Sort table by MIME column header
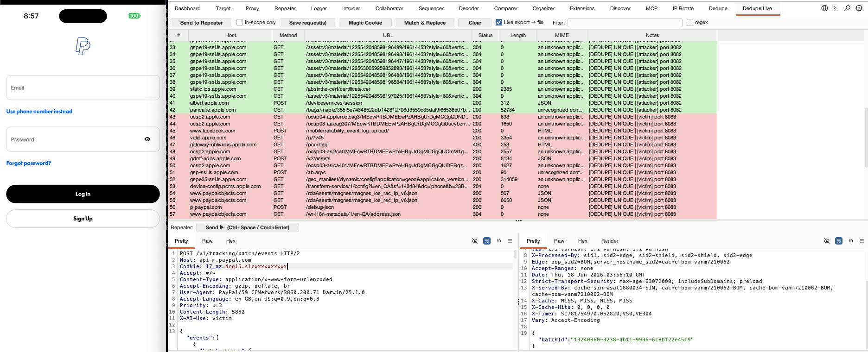This screenshot has width=868, height=352. point(562,35)
